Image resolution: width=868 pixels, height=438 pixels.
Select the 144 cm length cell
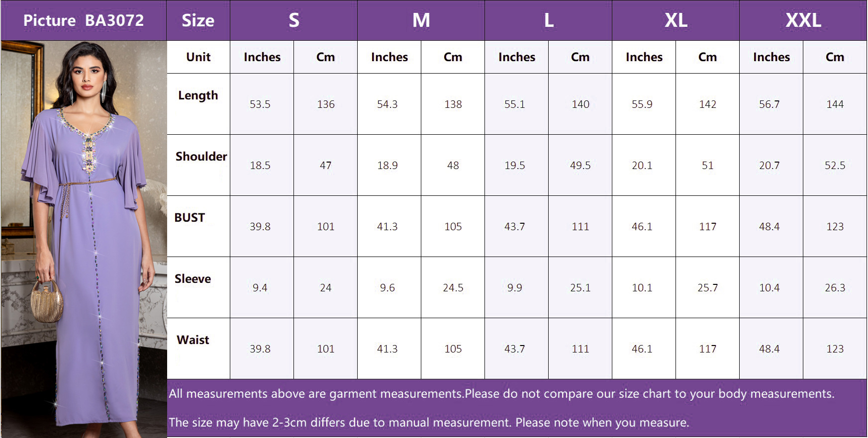pos(835,104)
